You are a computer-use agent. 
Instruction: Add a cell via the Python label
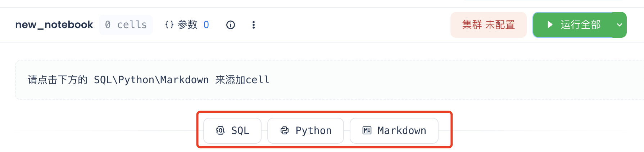[313, 130]
